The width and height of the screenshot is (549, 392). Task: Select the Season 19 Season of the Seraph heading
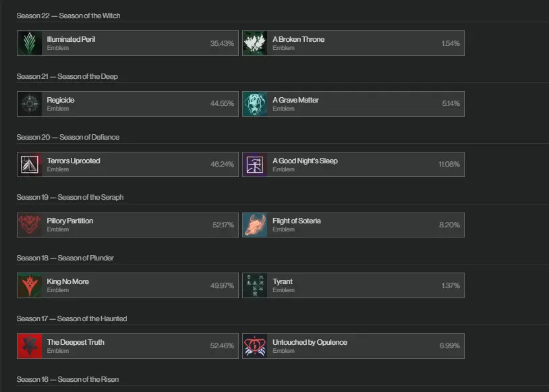point(70,197)
